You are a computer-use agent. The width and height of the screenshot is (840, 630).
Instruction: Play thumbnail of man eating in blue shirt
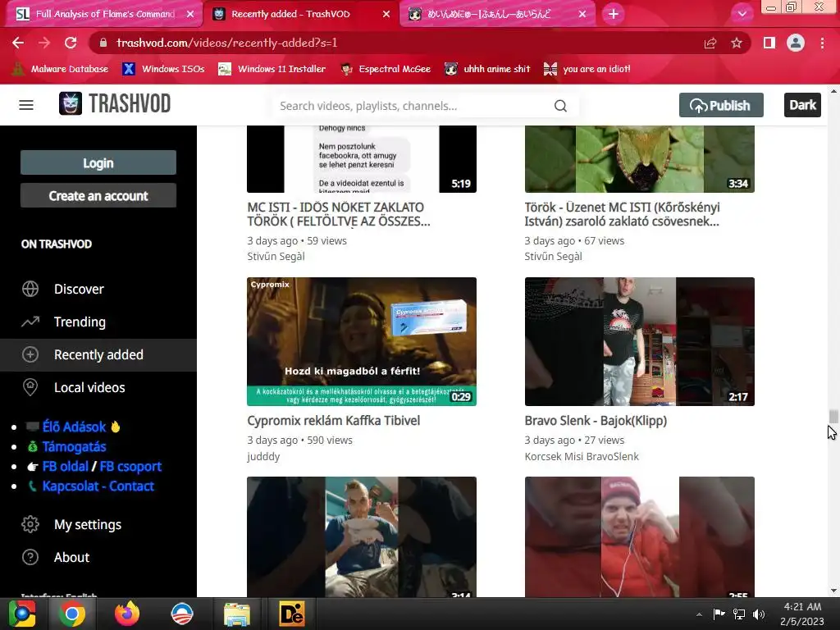[362, 536]
